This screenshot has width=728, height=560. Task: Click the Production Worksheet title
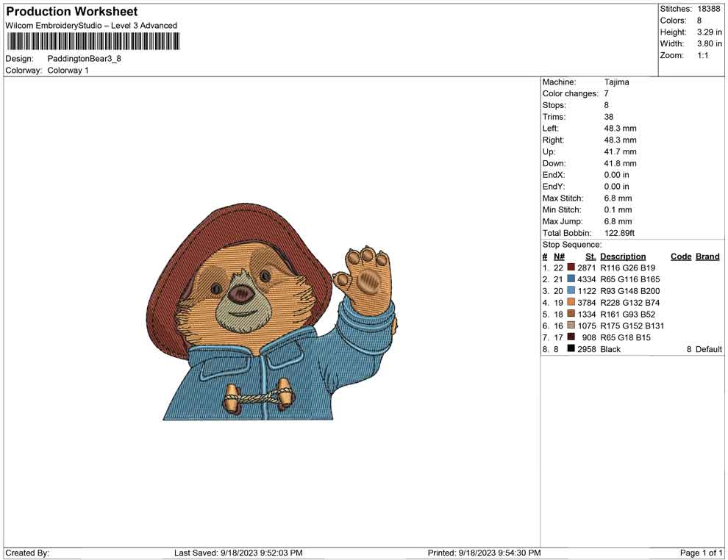(x=72, y=11)
